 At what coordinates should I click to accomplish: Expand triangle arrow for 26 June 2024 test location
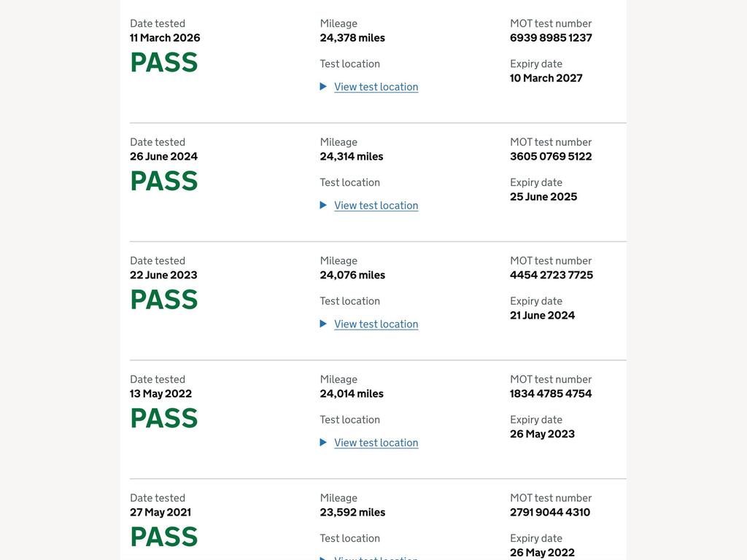click(323, 205)
